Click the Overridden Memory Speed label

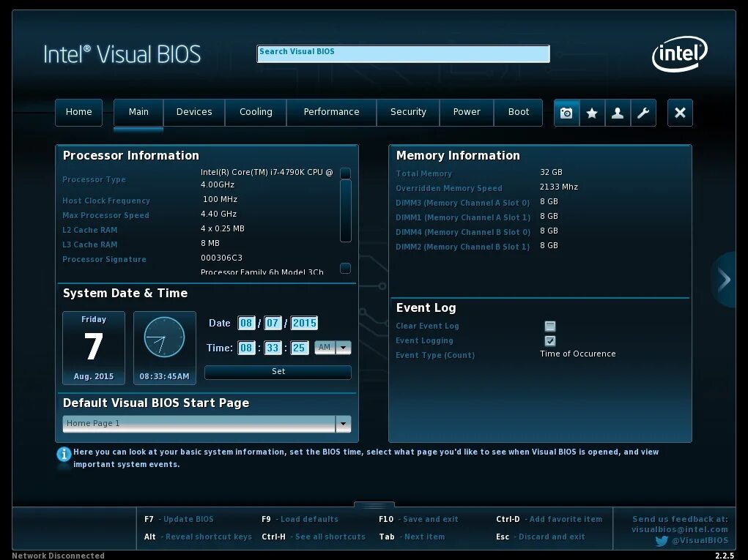(x=449, y=188)
